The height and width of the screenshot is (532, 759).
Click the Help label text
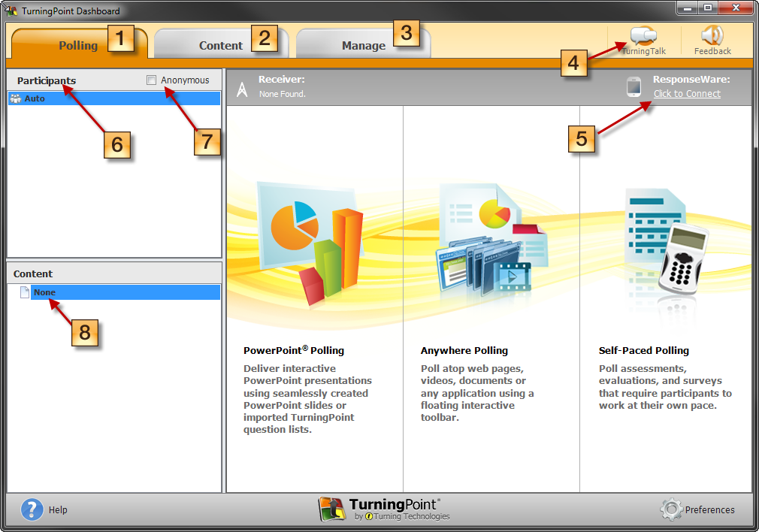pyautogui.click(x=58, y=509)
